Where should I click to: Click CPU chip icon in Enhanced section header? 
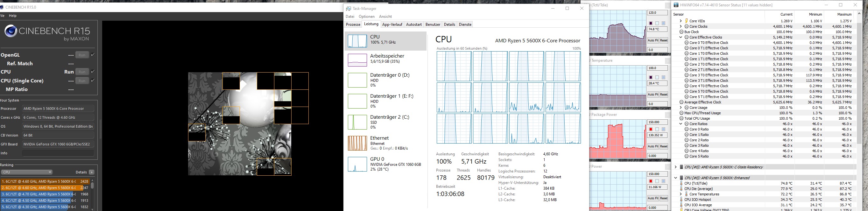[681, 178]
